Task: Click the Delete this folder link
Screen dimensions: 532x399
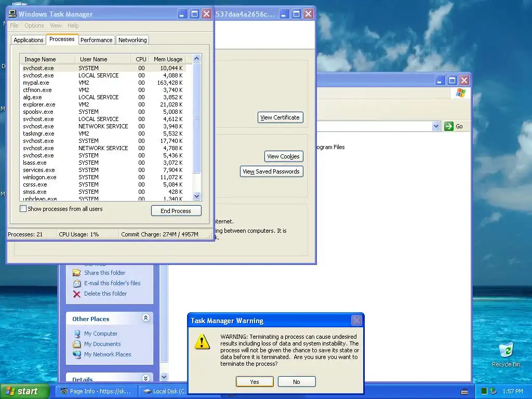Action: pos(105,294)
